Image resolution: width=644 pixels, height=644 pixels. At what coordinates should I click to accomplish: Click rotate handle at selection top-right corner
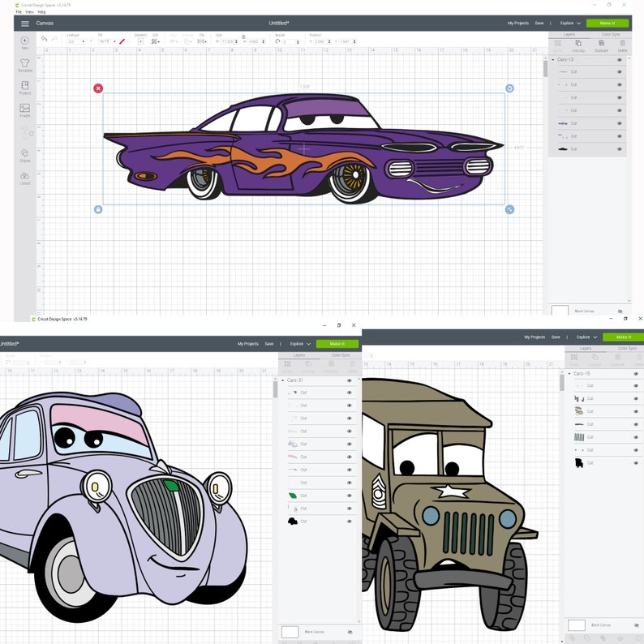point(509,88)
